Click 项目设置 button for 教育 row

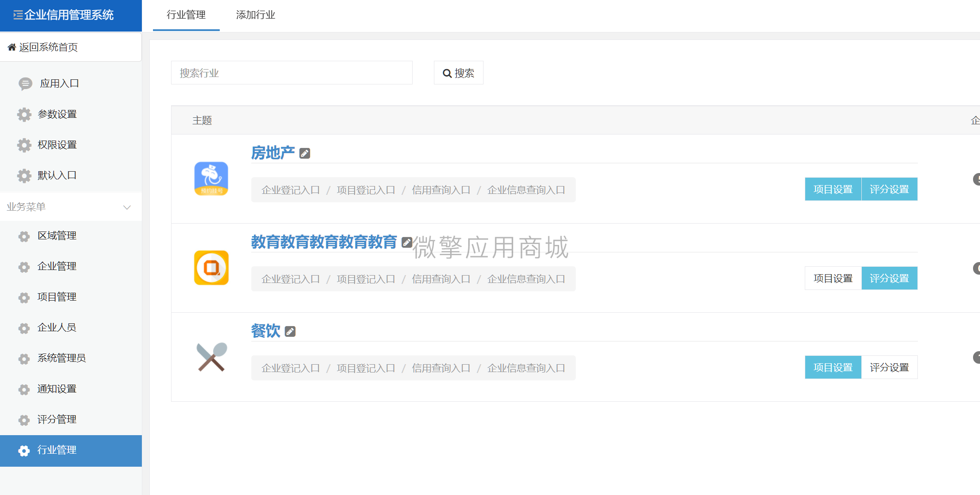(833, 278)
